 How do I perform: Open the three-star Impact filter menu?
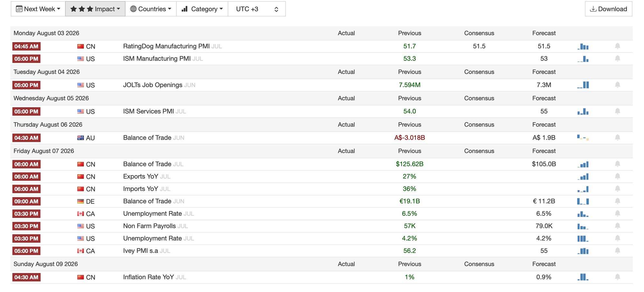coord(95,9)
